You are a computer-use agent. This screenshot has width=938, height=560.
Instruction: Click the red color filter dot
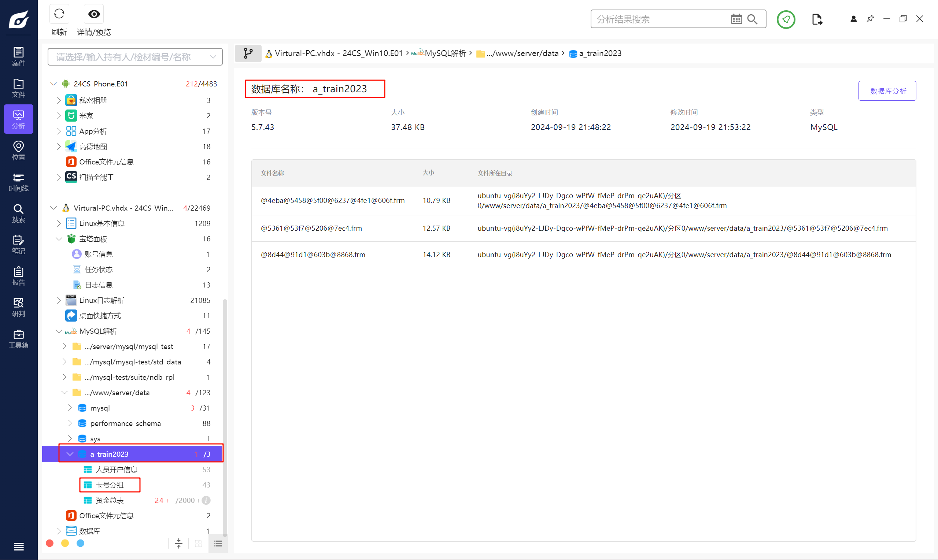click(49, 543)
